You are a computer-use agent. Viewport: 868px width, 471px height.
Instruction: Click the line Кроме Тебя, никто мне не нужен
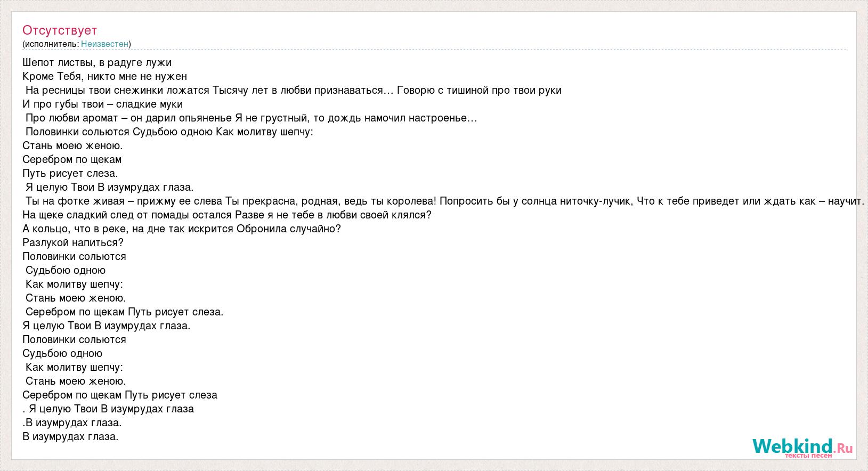click(105, 77)
